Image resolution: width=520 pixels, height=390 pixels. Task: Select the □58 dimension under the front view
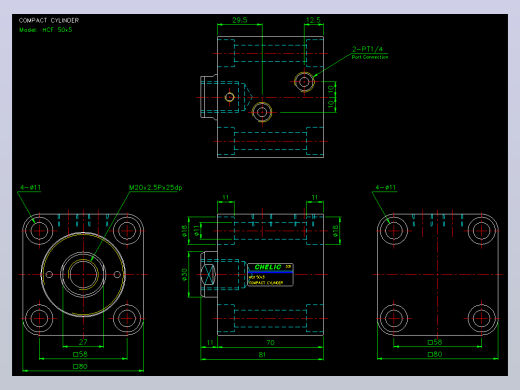[80, 354]
